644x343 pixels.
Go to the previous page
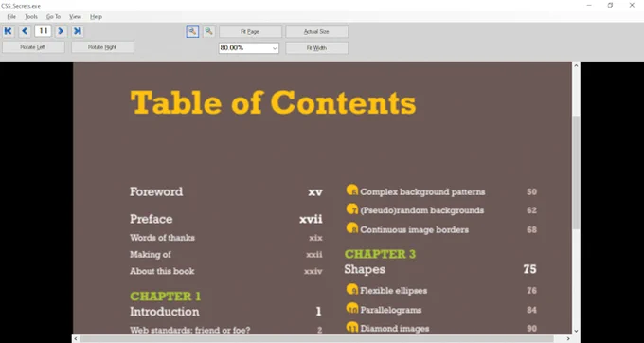[25, 31]
